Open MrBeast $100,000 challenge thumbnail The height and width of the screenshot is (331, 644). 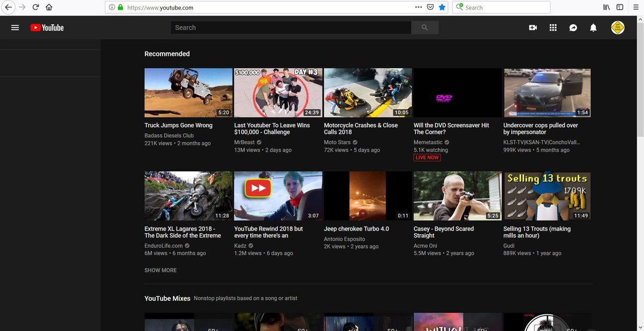[278, 92]
